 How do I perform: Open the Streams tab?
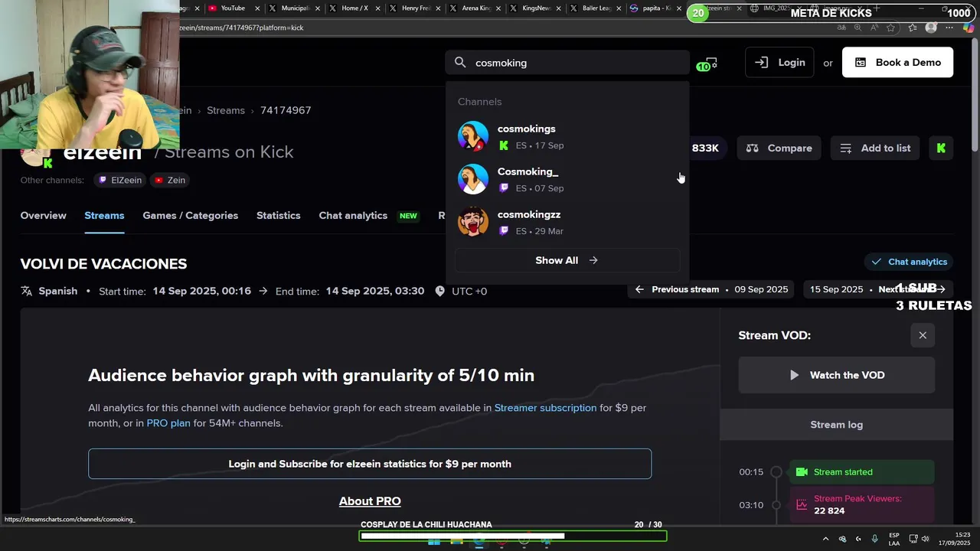[x=104, y=215]
